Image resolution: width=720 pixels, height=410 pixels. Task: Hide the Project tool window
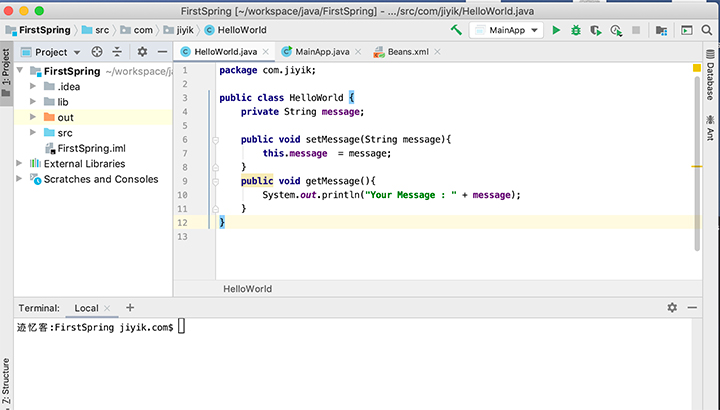(x=162, y=52)
